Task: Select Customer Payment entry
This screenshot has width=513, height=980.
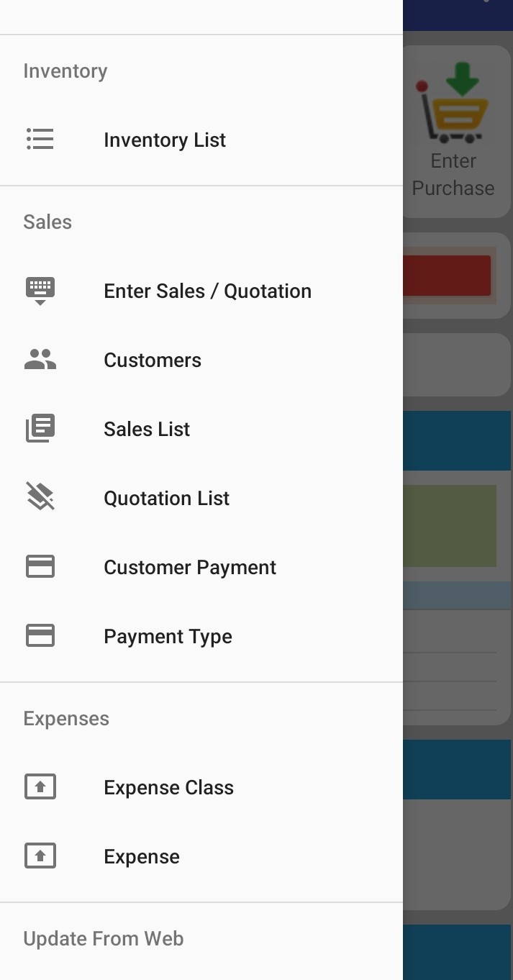Action: pyautogui.click(x=201, y=567)
